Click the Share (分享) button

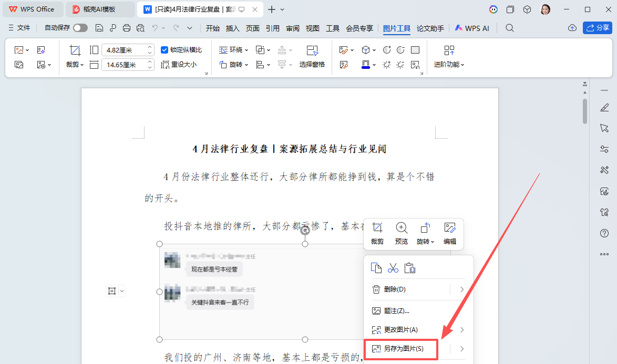598,28
